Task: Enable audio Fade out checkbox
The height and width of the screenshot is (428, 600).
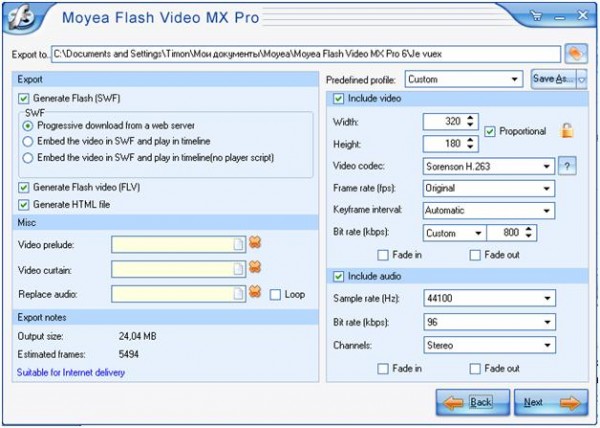Action: (x=475, y=369)
